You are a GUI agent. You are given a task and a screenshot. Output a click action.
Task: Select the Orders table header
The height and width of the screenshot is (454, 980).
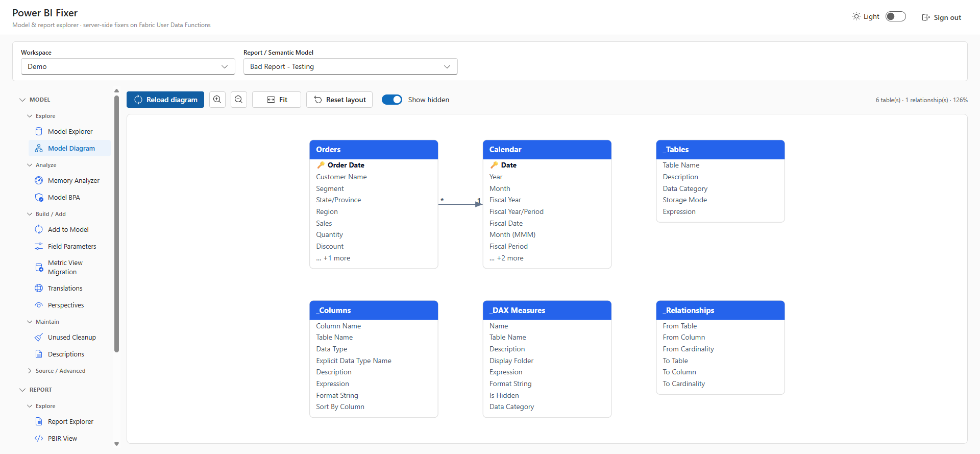point(374,150)
